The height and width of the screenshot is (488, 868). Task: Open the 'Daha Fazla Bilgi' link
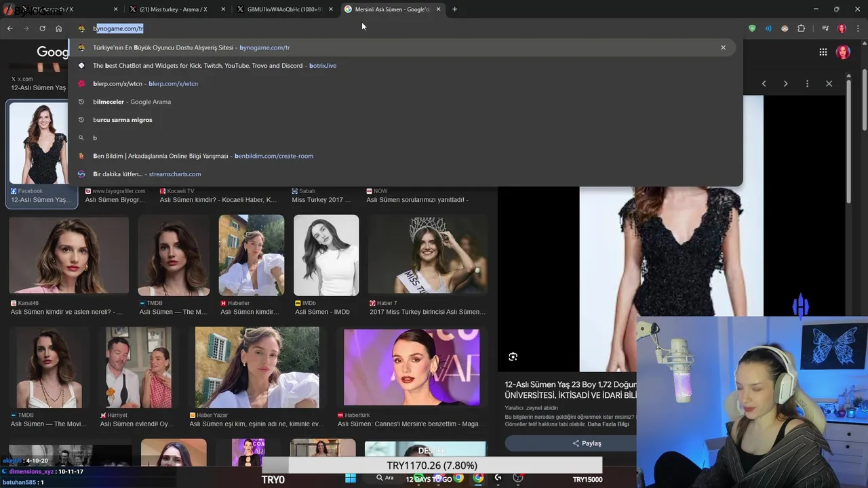608,424
